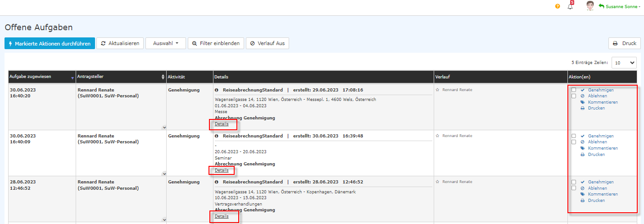Open the Zeilen rows-per-page dropdown
644x224 pixels.
coord(624,63)
